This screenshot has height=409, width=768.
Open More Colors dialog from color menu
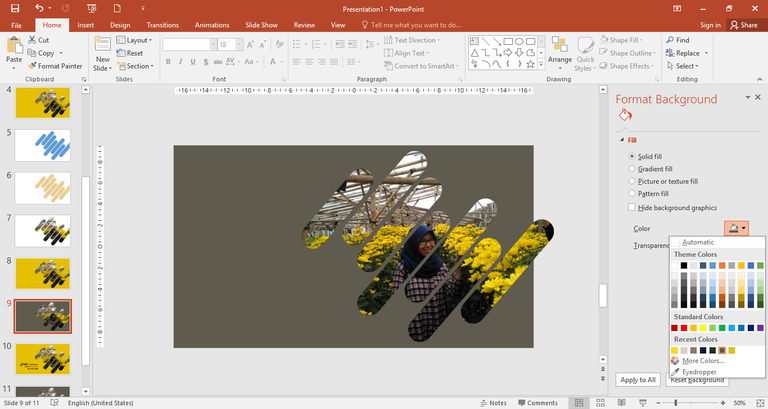point(698,361)
